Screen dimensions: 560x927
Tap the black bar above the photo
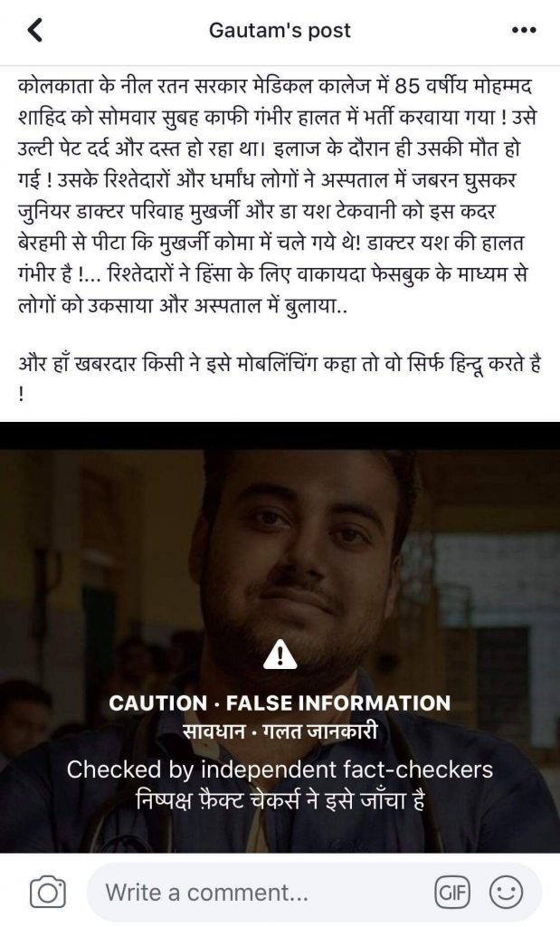pos(280,435)
